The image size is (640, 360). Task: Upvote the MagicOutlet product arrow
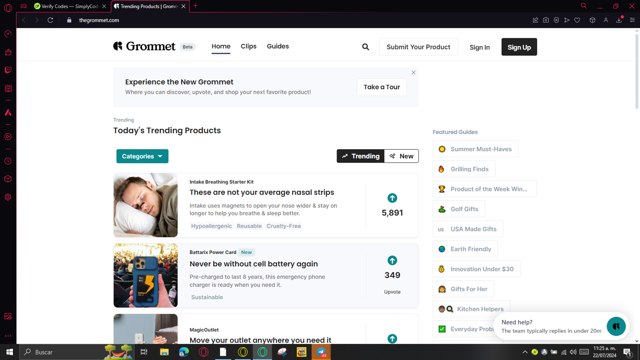392,338
